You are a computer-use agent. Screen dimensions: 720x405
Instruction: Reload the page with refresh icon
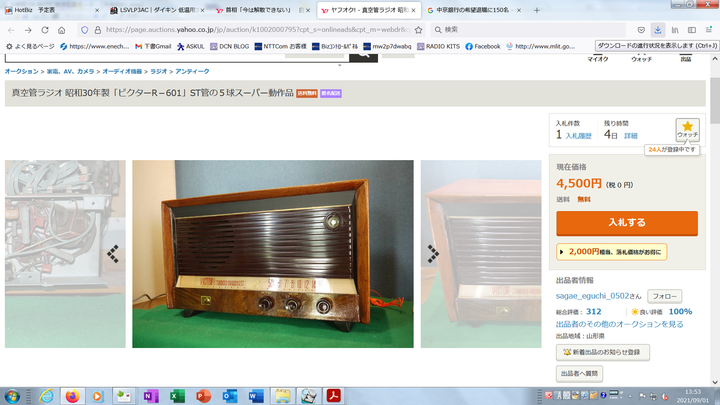click(x=43, y=30)
